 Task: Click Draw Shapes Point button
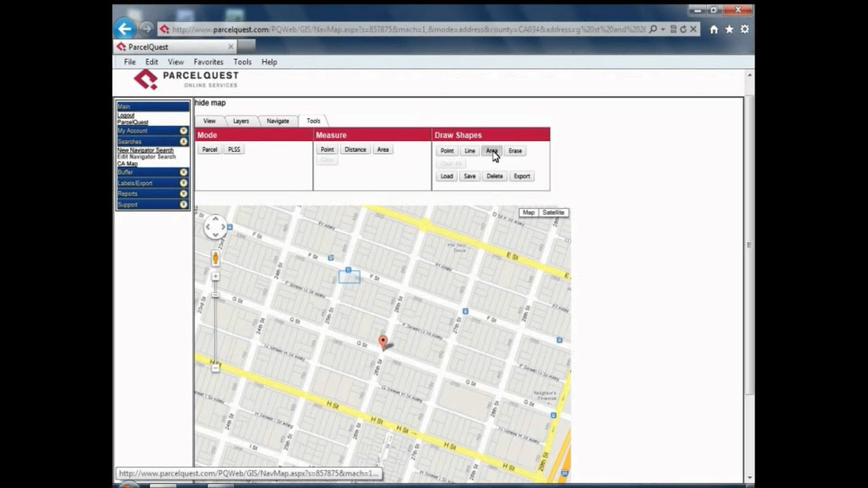tap(447, 151)
